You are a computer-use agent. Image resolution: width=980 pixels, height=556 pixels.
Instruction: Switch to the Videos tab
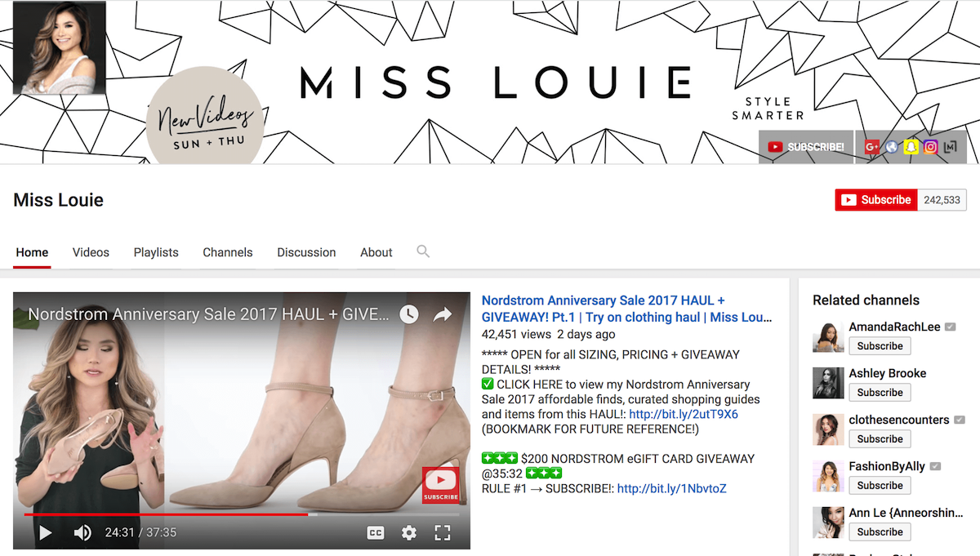pos(91,252)
